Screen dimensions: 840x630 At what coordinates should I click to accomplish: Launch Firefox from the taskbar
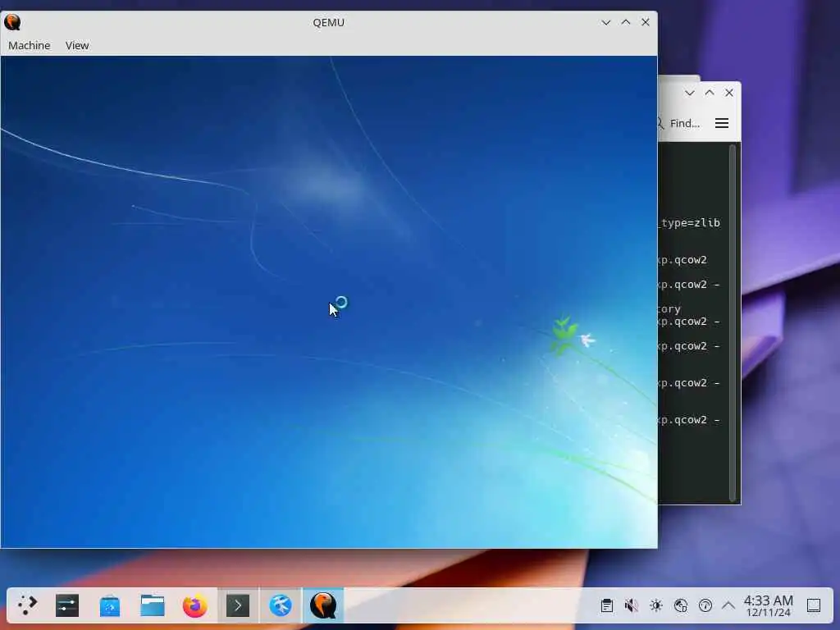pyautogui.click(x=195, y=605)
